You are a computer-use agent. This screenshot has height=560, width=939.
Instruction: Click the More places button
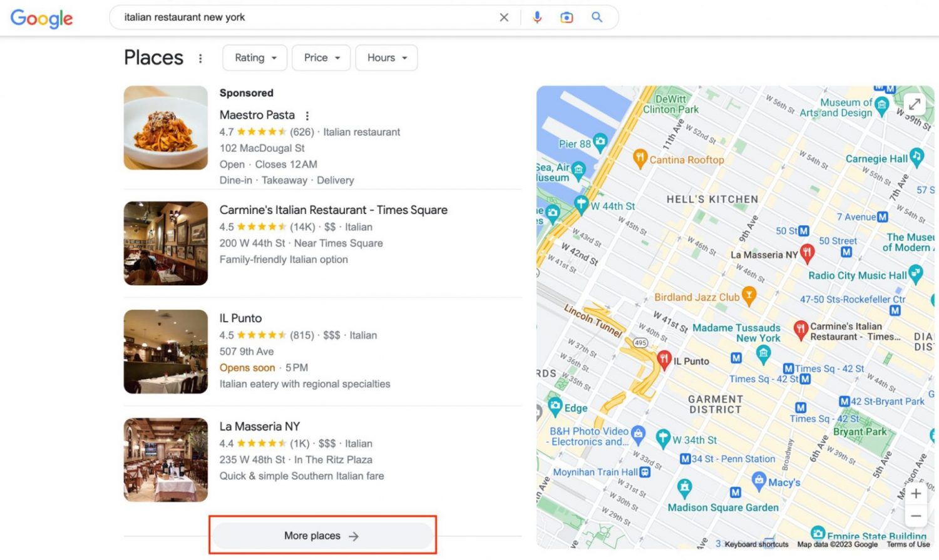(322, 536)
